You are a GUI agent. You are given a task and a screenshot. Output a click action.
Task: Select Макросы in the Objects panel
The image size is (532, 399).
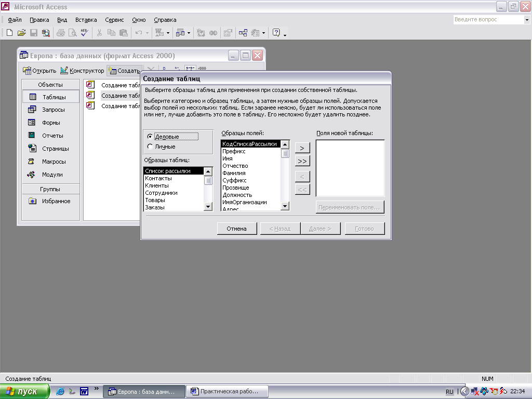pos(51,162)
